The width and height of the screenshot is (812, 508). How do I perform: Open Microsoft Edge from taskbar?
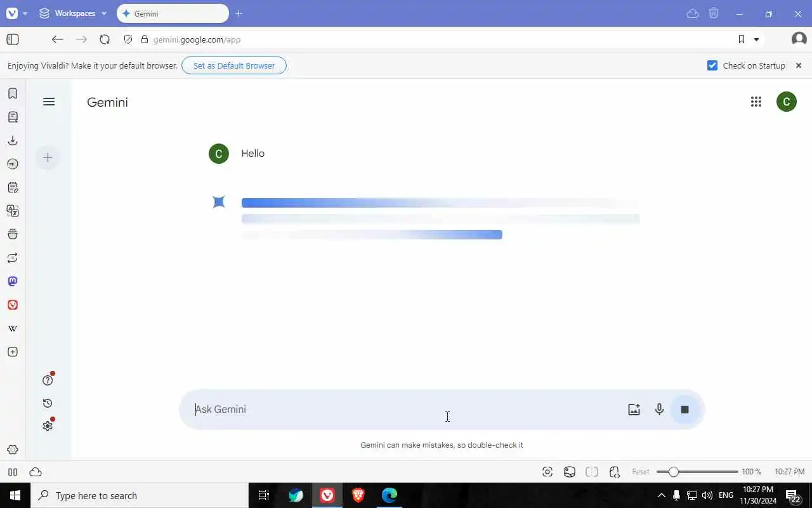pos(390,495)
